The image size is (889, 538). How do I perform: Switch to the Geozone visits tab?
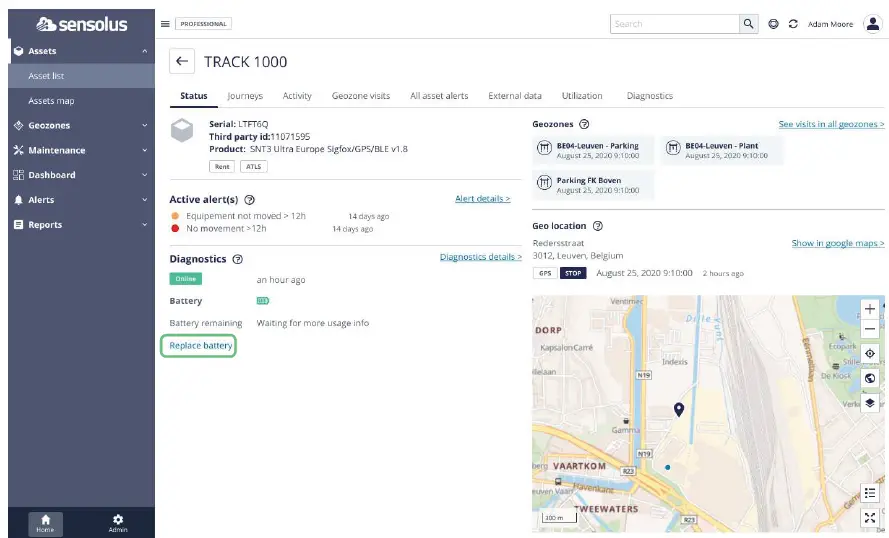click(x=361, y=96)
